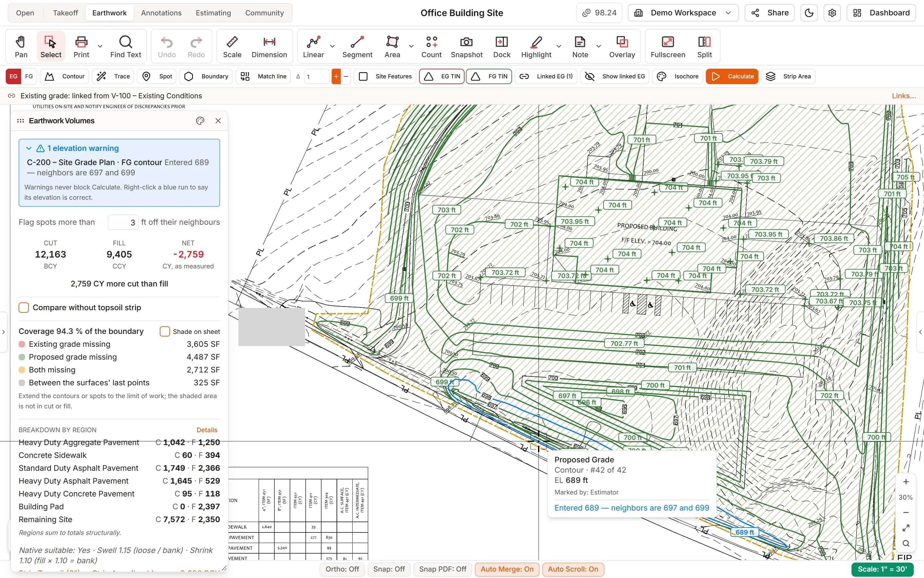Activate the Trace tool
The width and height of the screenshot is (924, 578).
coord(113,76)
